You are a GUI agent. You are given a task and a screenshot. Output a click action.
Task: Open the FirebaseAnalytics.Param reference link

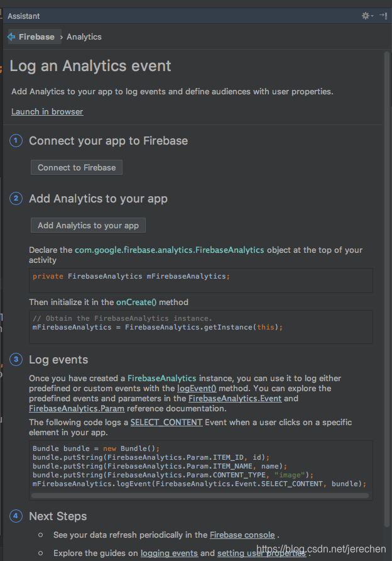[x=76, y=408]
